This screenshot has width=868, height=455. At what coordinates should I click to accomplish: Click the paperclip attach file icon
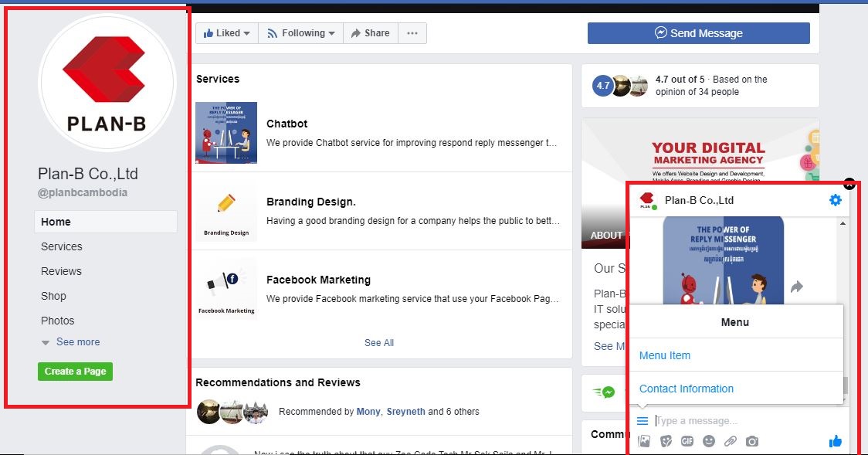[x=731, y=442]
